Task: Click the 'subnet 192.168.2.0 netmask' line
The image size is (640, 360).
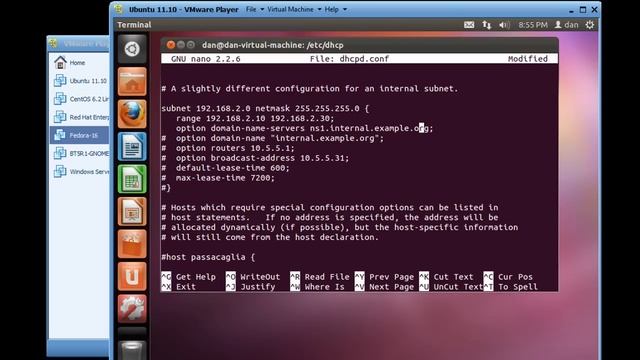Action: (x=265, y=109)
